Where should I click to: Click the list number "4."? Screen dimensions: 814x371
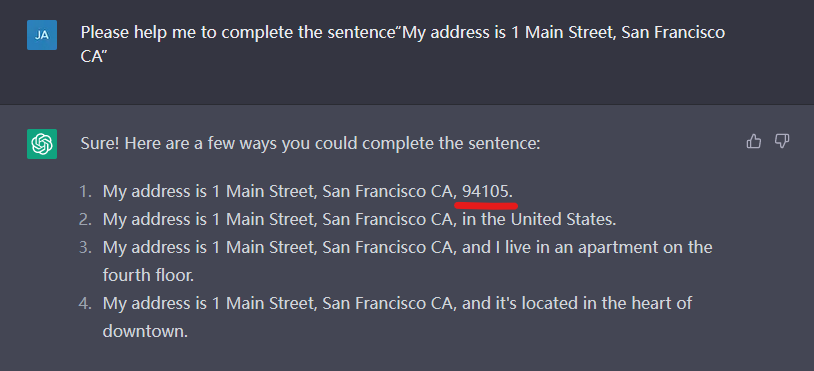pos(86,303)
